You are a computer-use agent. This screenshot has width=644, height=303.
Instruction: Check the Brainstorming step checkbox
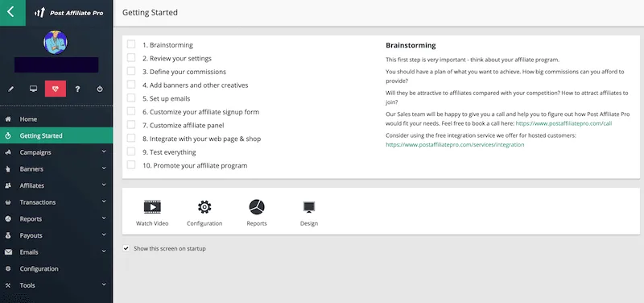[131, 44]
